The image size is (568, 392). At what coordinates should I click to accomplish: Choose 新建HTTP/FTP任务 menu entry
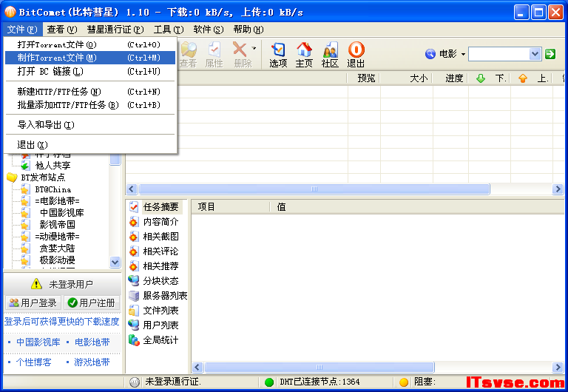[90, 92]
